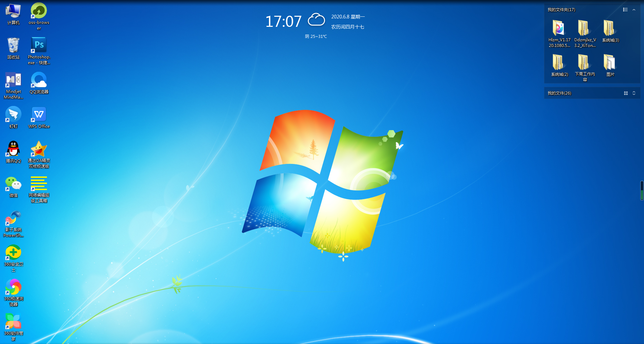Image resolution: width=644 pixels, height=344 pixels.
Task: Open 网络编辑超级工具箱 shortcut
Action: pos(39,189)
